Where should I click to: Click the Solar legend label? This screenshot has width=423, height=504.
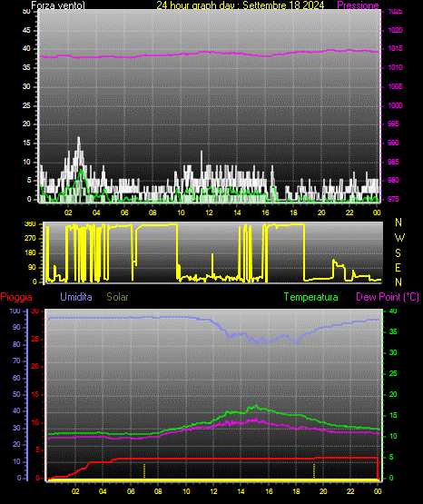tap(117, 297)
